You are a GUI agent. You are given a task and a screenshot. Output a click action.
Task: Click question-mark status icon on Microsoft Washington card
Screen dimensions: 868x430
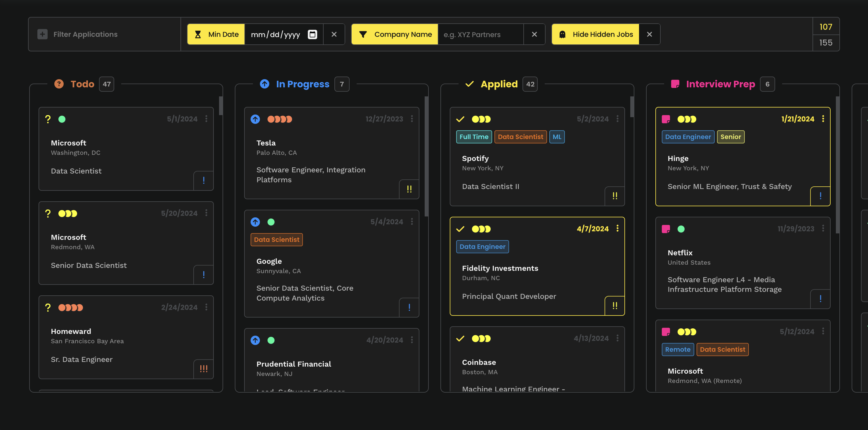(48, 119)
